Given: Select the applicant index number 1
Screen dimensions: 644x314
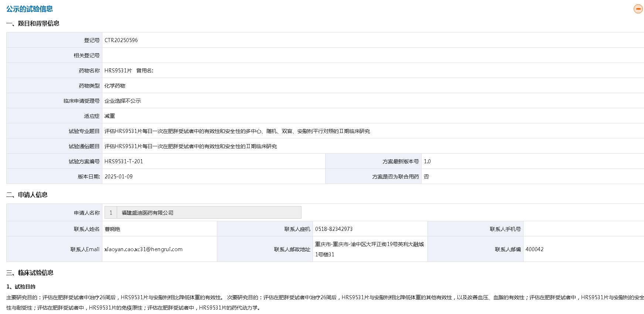Looking at the screenshot, I should click(x=111, y=212).
